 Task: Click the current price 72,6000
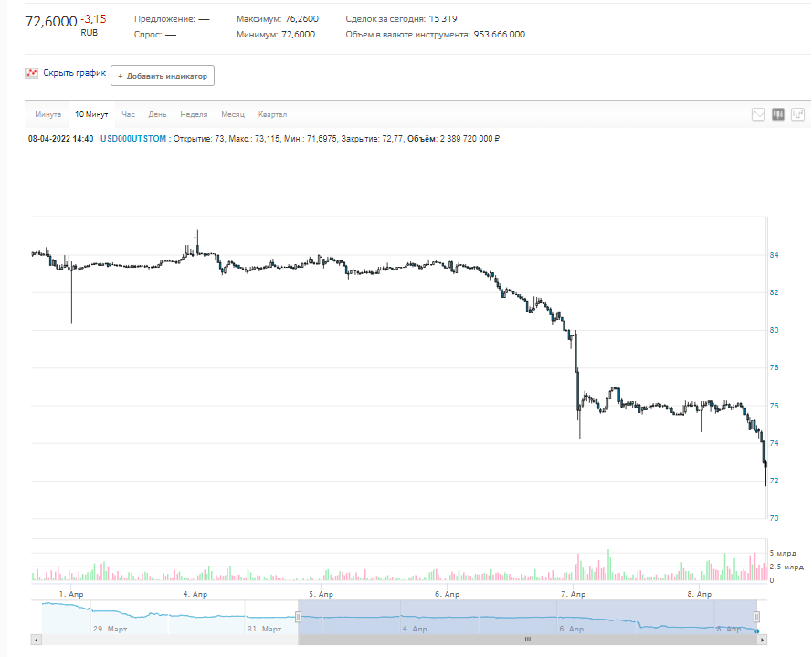click(x=51, y=21)
